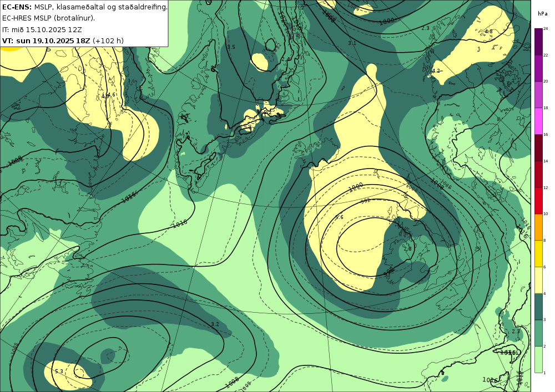Viewport: 555px width, 392px height.
Task: Pick the light green 1–2 hPa legend swatch
Action: [538, 359]
